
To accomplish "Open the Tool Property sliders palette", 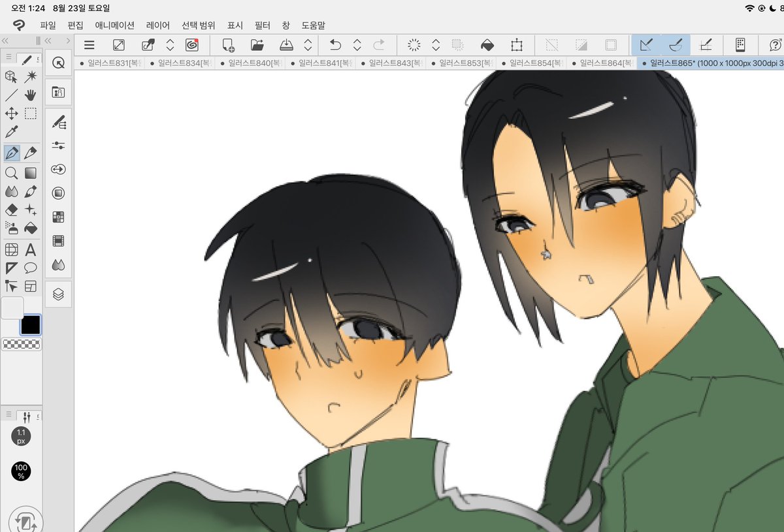I will tap(58, 146).
